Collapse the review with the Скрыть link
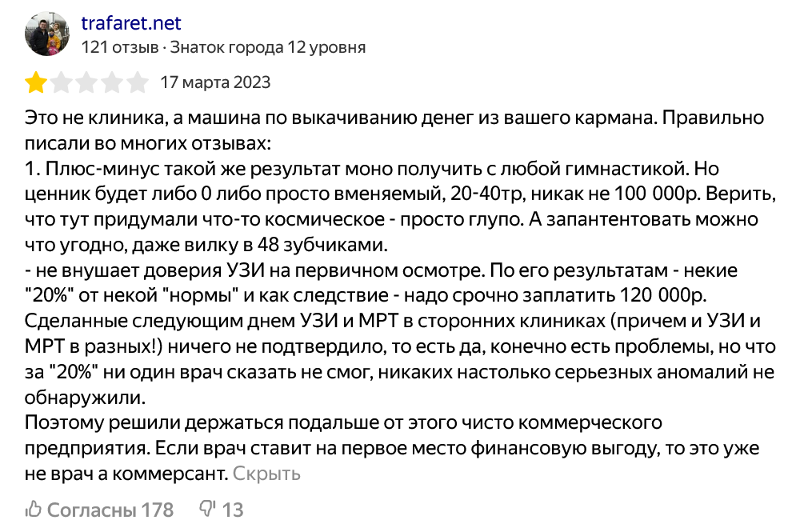The width and height of the screenshot is (796, 532). 266,474
